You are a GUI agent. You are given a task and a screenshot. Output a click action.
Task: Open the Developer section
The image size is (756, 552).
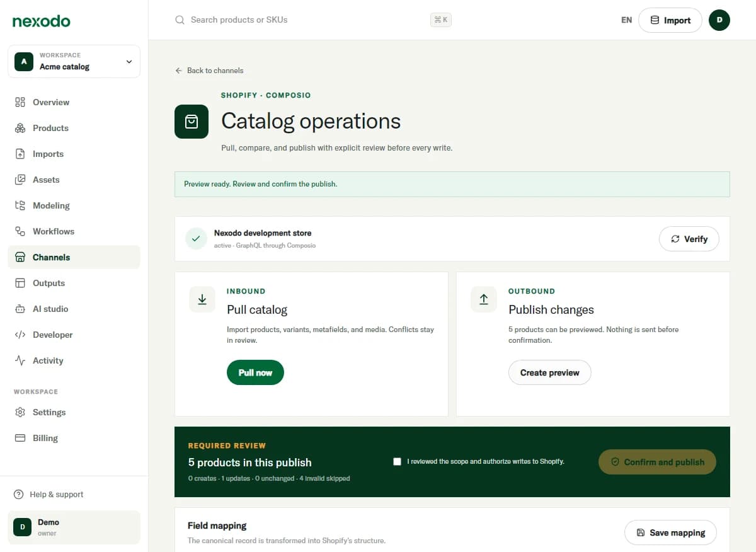coord(74,335)
